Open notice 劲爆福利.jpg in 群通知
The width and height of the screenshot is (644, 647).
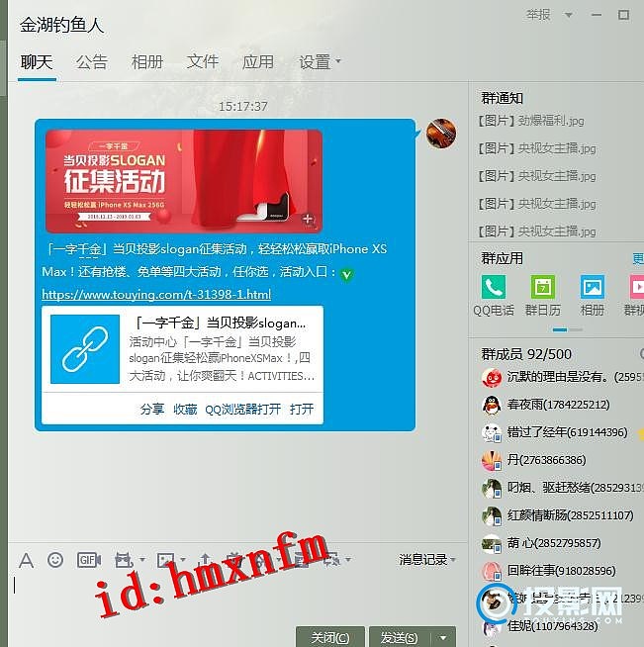pyautogui.click(x=531, y=121)
